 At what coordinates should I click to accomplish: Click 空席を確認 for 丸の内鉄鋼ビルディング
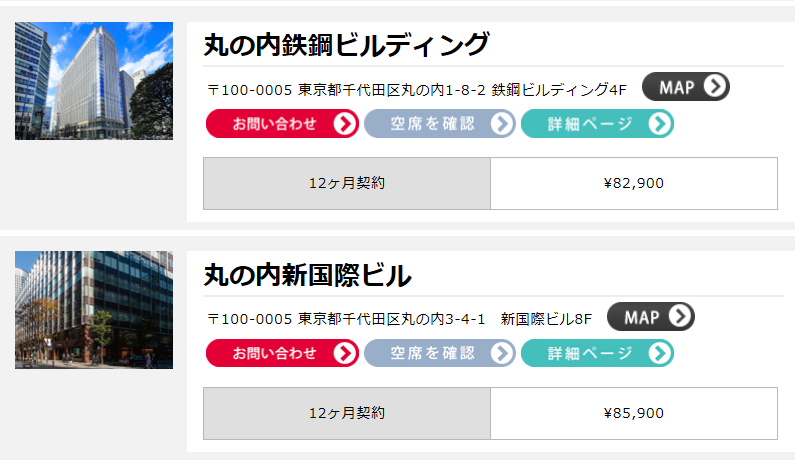440,124
